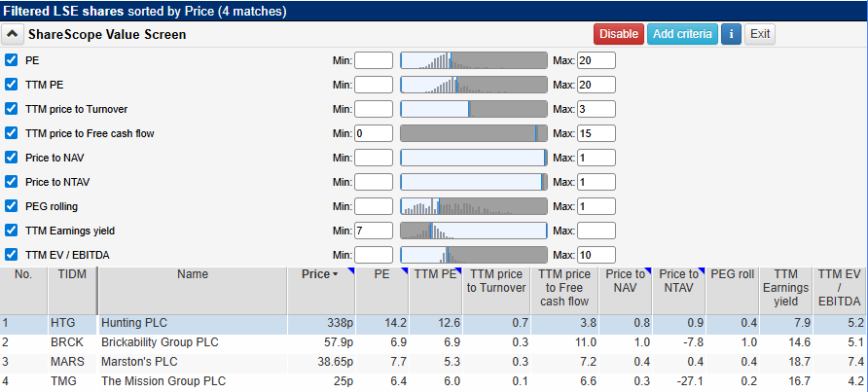This screenshot has width=868, height=392.
Task: Click the TTM Earnings yield Min field
Action: 374,231
